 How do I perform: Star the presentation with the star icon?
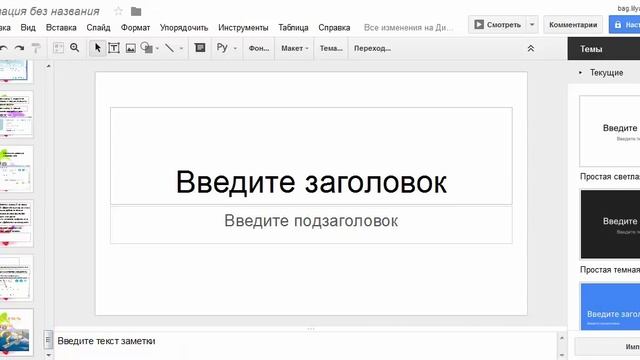tap(118, 11)
